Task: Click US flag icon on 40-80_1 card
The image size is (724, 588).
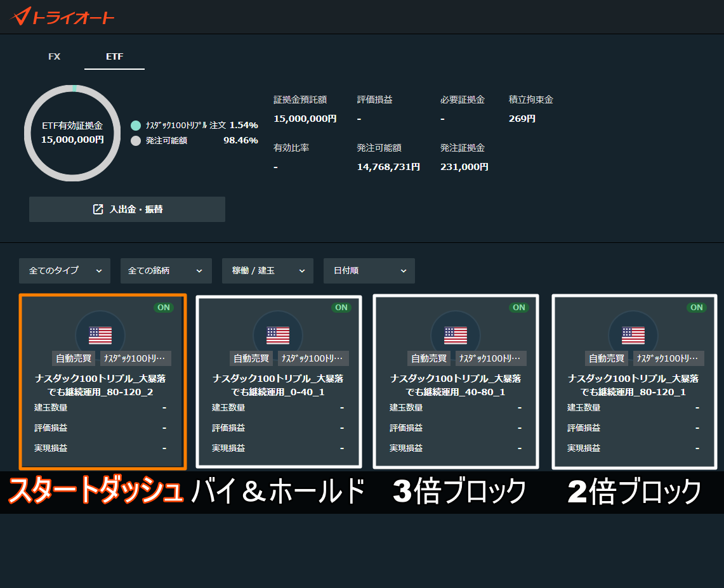Action: click(x=455, y=335)
